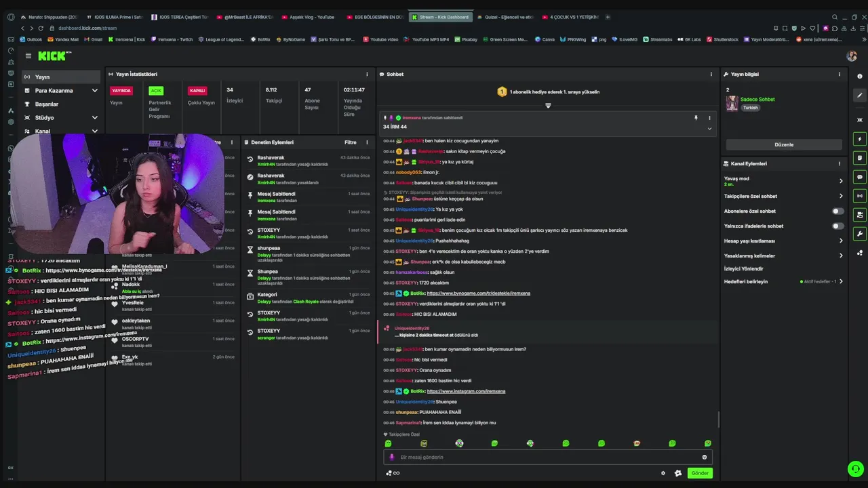Click the Sadece Sohbet category link
Screen dimensions: 868x488
757,99
